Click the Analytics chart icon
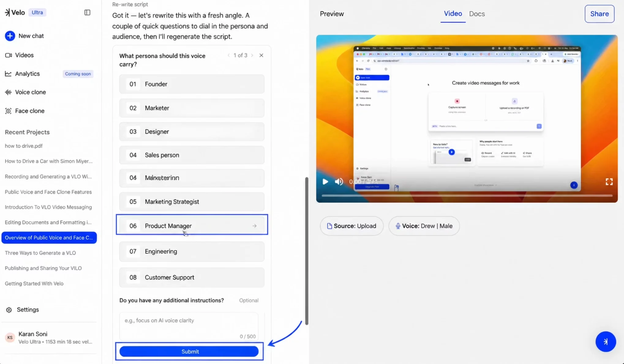Image resolution: width=624 pixels, height=364 pixels. (8, 74)
